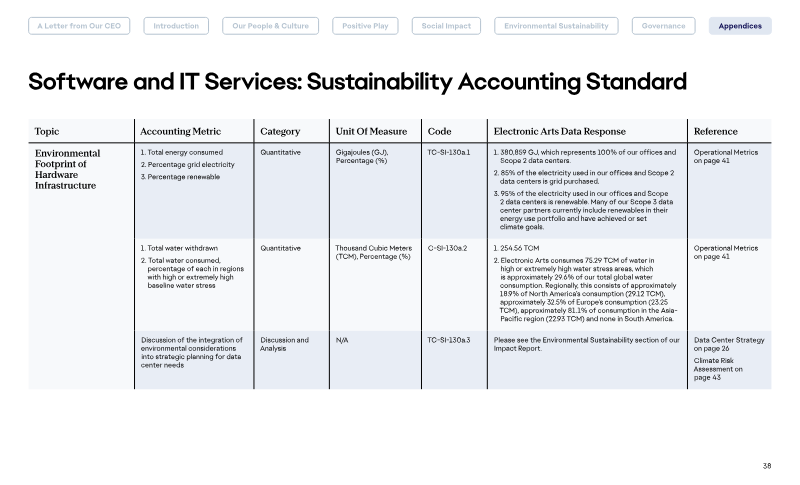Click the Governance navigation tab
This screenshot has width=800, height=485.
(x=663, y=26)
